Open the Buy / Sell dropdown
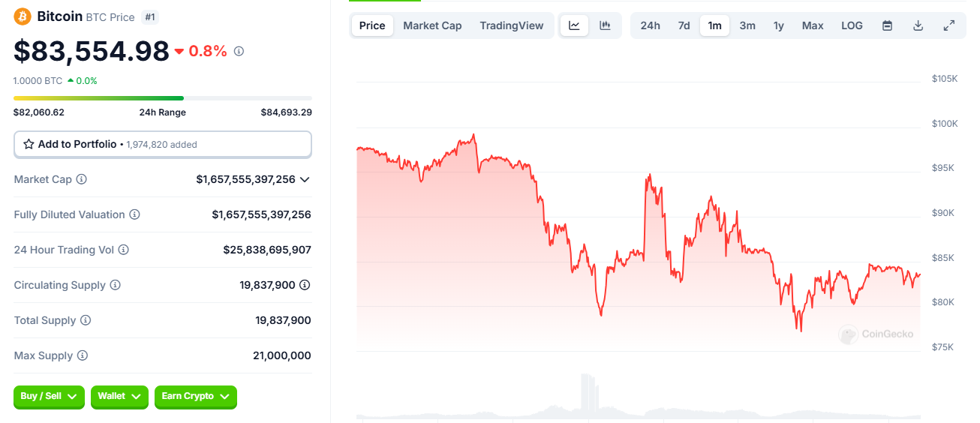Viewport: 980px width, 423px height. [x=49, y=397]
